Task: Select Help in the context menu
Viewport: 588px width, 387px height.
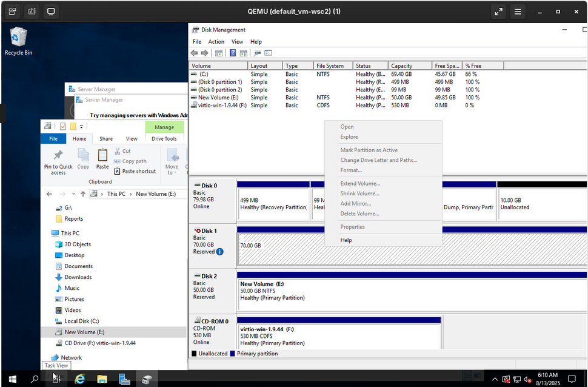Action: click(346, 240)
